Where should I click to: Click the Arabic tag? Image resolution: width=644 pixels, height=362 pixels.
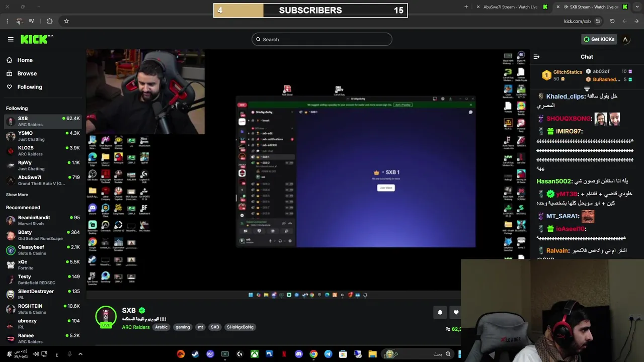tap(161, 327)
